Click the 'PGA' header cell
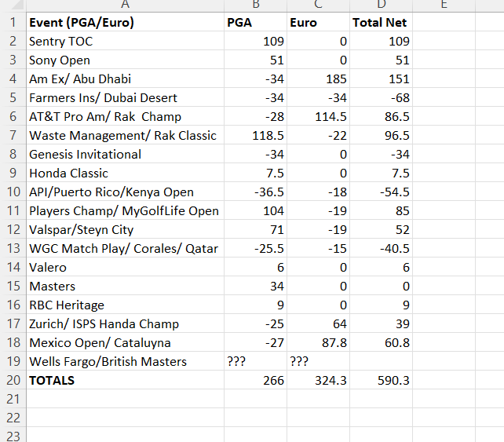504x442 pixels. tap(256, 22)
